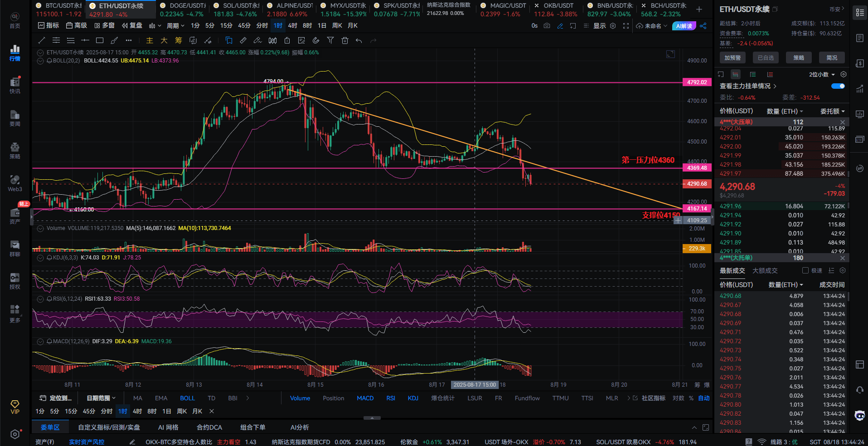Click the AI解读 button
Screen dimensions: 868x446
click(684, 26)
